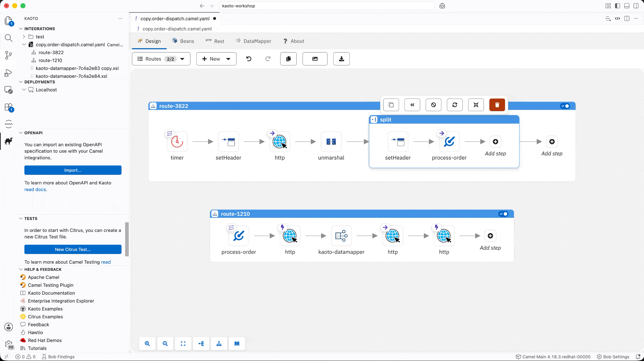644x361 pixels.
Task: Disable the split step with the ban icon
Action: pyautogui.click(x=433, y=105)
